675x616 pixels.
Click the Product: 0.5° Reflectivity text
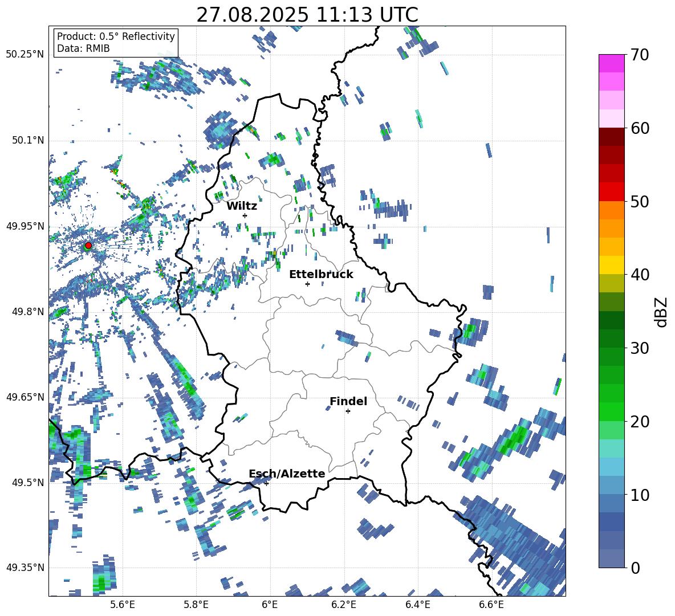pos(116,36)
